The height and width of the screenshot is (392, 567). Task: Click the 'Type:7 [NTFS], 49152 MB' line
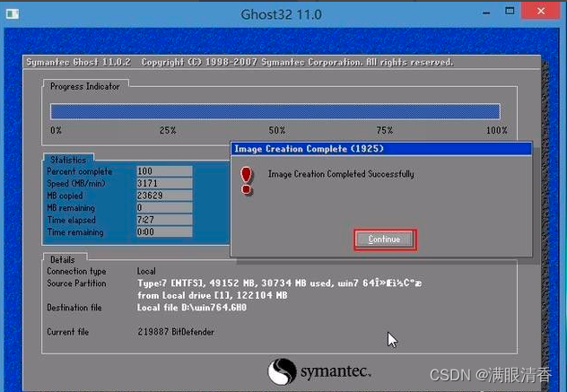click(279, 283)
